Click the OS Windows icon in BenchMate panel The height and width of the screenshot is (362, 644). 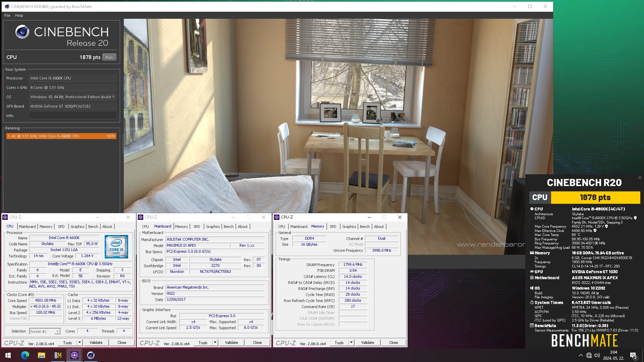pos(532,288)
